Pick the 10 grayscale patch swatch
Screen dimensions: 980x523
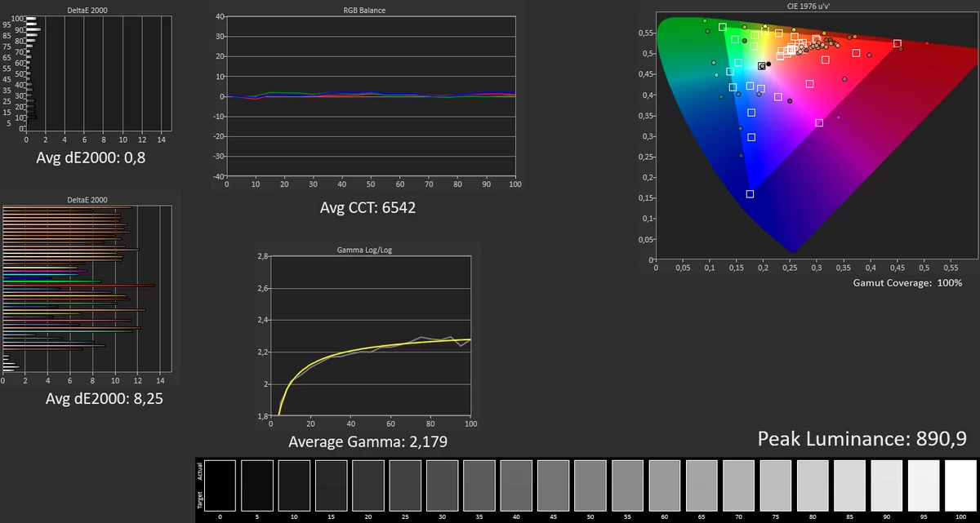tap(294, 485)
